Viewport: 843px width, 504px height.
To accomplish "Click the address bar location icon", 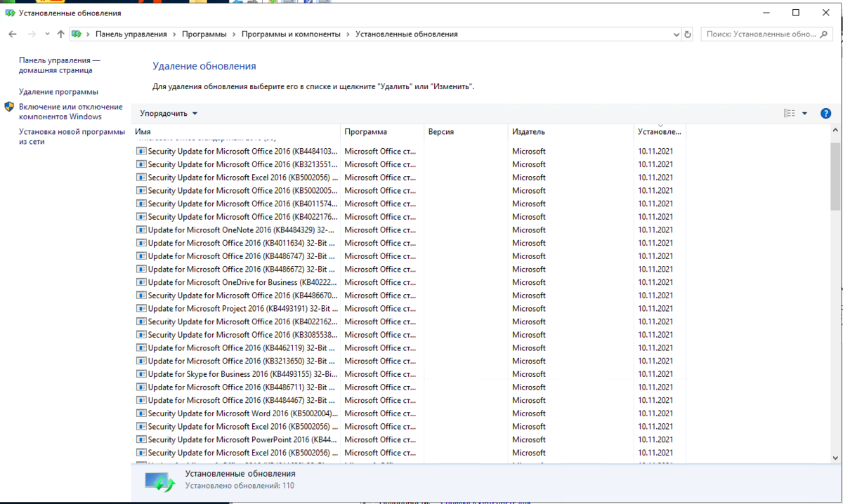I will coord(77,34).
